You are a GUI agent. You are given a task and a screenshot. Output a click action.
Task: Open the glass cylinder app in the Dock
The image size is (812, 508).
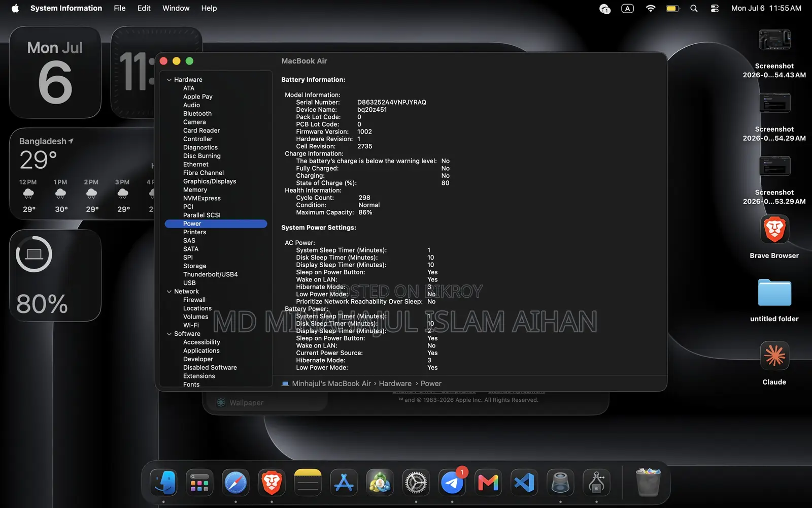coord(560,483)
